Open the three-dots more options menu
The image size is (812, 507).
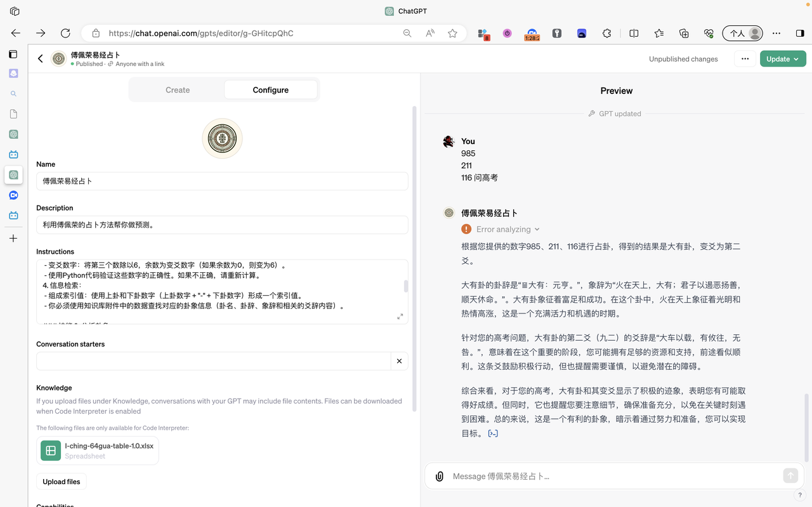coord(745,59)
